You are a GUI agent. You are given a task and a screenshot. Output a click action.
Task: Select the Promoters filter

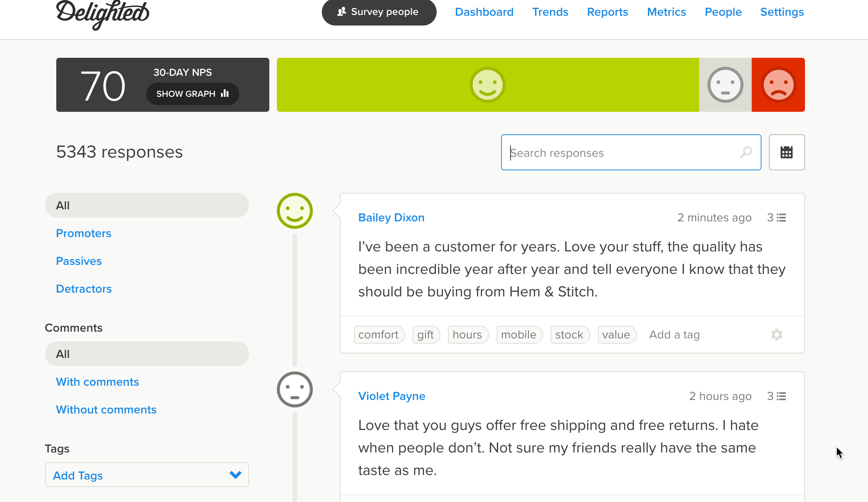83,233
